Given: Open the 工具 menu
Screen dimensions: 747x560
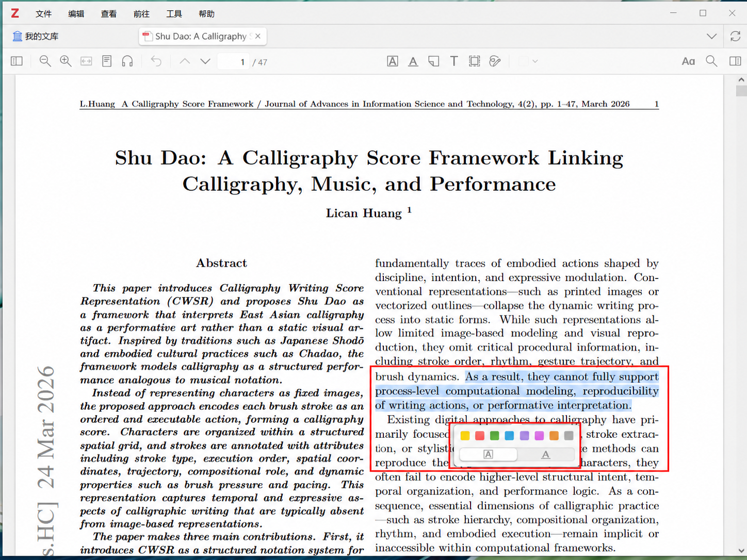Looking at the screenshot, I should 174,14.
